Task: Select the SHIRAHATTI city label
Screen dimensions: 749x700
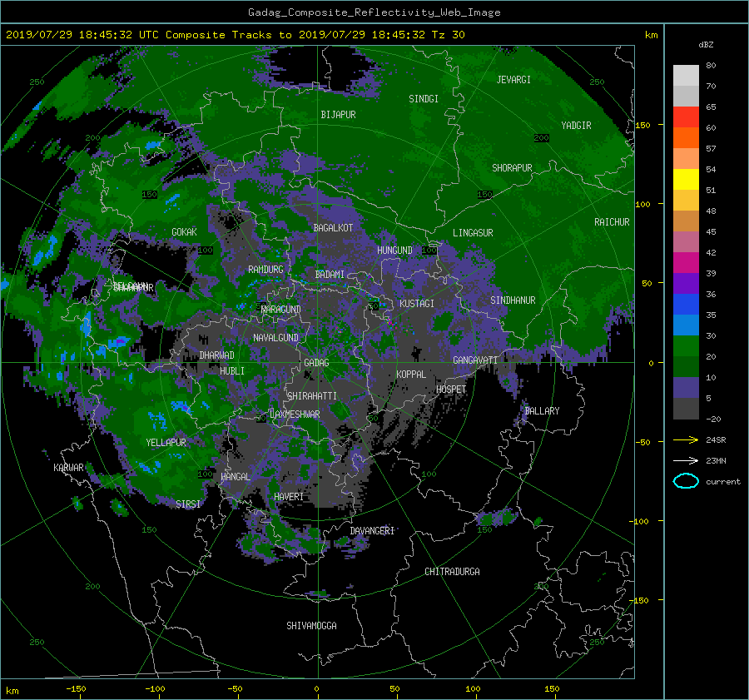Action: [312, 396]
